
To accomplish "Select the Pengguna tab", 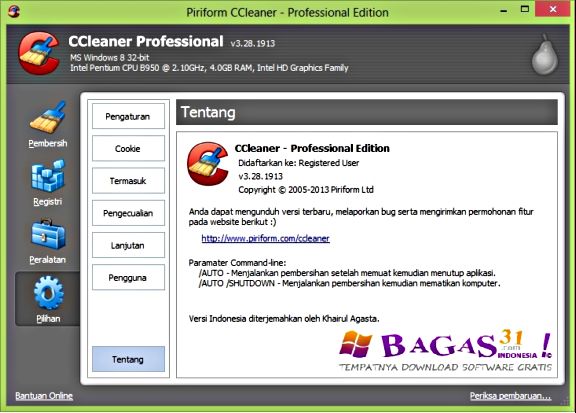I will 128,277.
